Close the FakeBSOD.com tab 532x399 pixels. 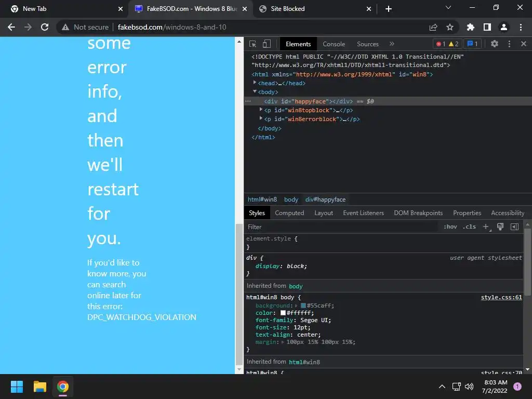click(245, 9)
